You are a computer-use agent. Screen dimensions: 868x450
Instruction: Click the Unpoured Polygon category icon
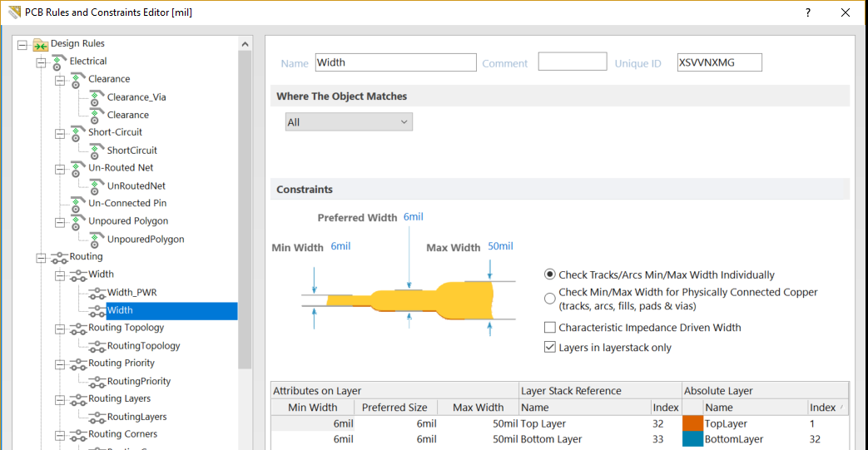78,222
